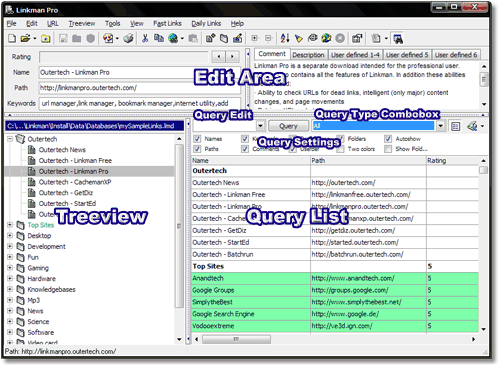Open the query edit dropdown arrow
The width and height of the screenshot is (500, 367).
point(261,126)
